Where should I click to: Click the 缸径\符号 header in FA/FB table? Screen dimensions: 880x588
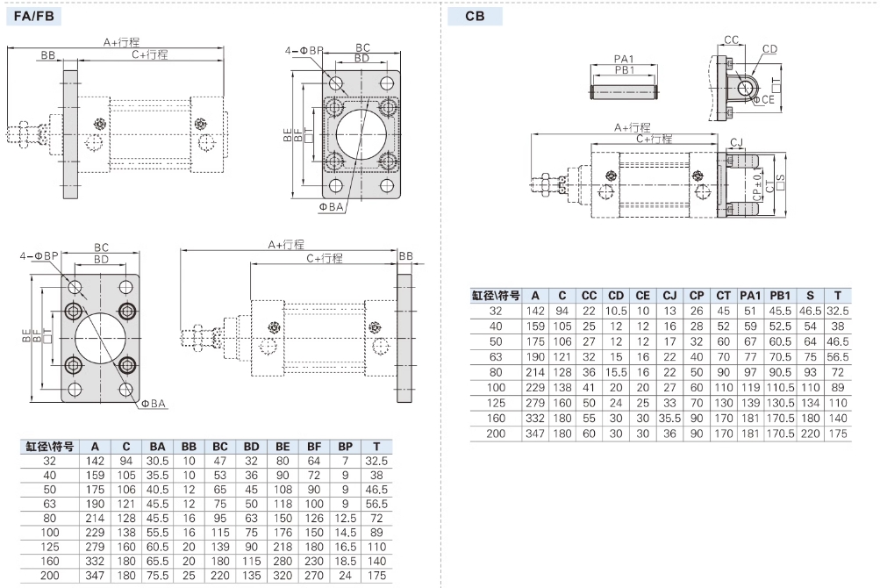49,447
